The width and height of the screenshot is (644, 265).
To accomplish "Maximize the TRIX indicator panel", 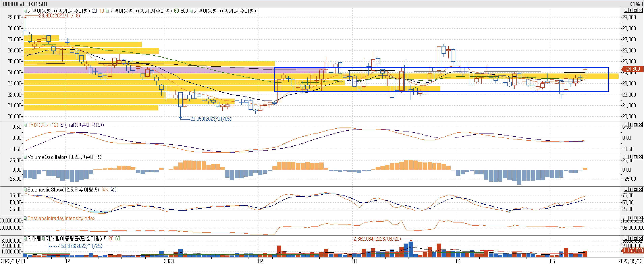I will (636, 125).
